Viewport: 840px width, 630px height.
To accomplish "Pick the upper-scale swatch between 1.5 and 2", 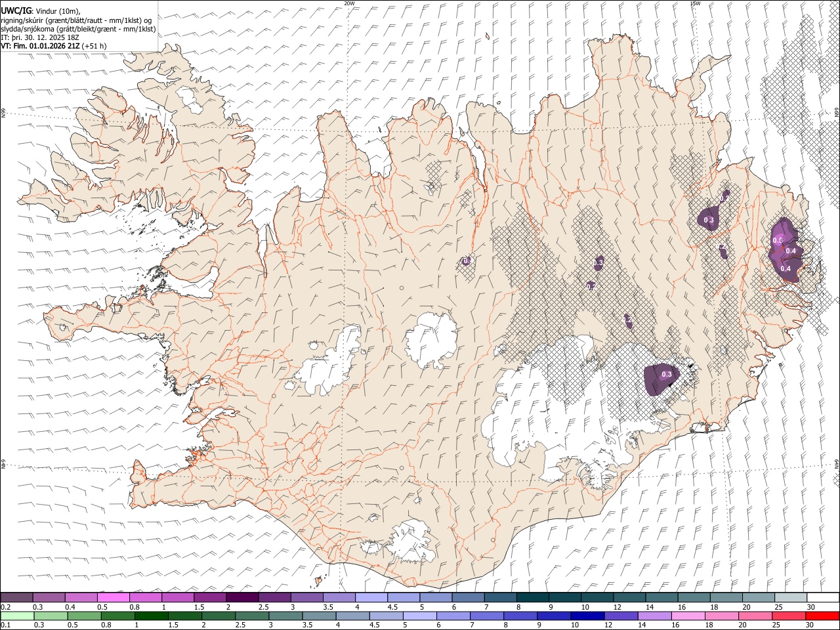I will tap(209, 597).
